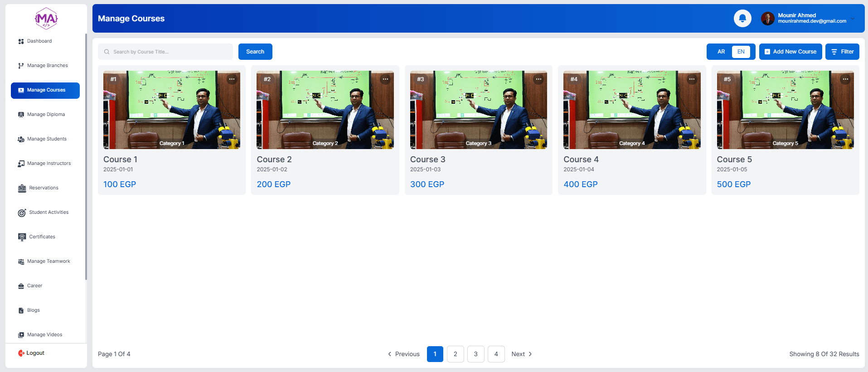
Task: Click the 500 EGP price
Action: 734,184
